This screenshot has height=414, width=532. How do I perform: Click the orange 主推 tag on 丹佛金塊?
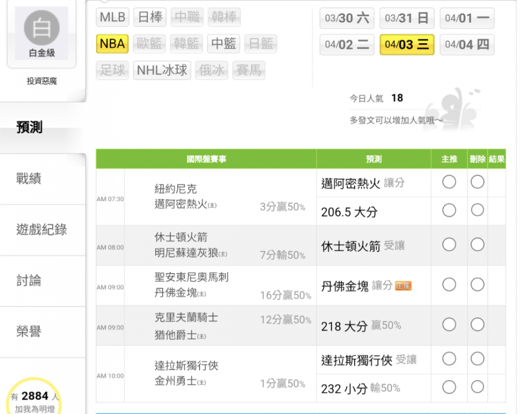403,286
